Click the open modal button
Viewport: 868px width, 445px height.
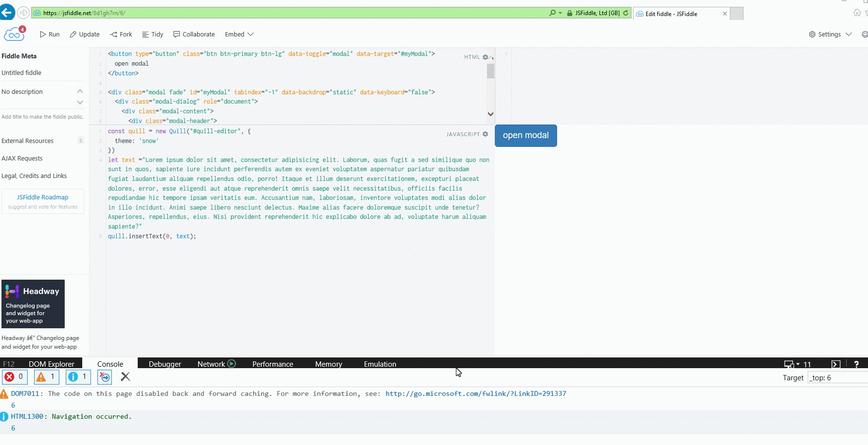pos(525,136)
